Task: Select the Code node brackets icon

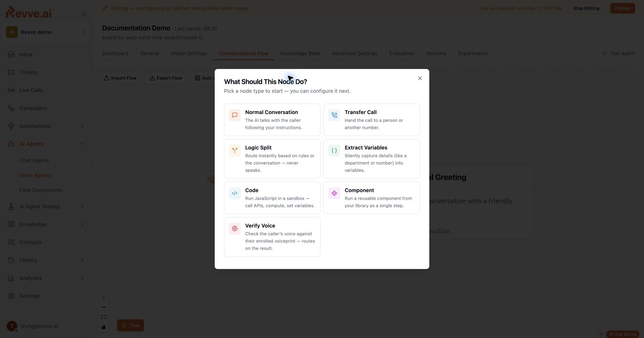Action: 235,193
